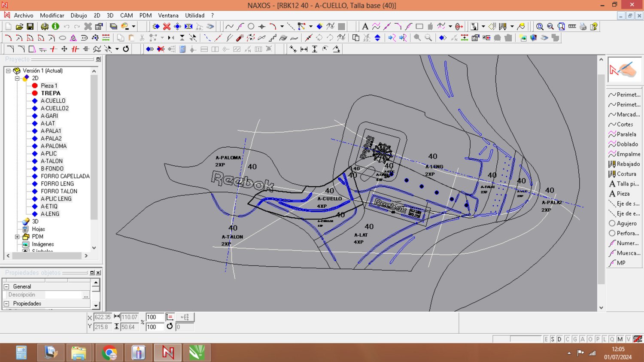Choose Cortes in the right panel

(x=625, y=125)
